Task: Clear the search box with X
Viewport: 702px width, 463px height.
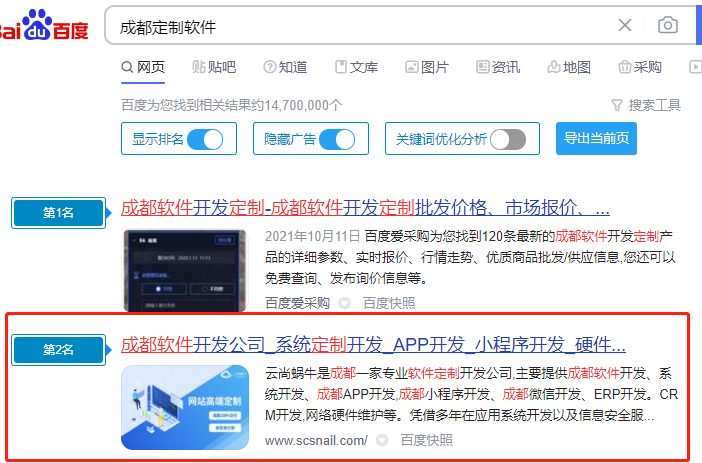Action: click(x=625, y=26)
